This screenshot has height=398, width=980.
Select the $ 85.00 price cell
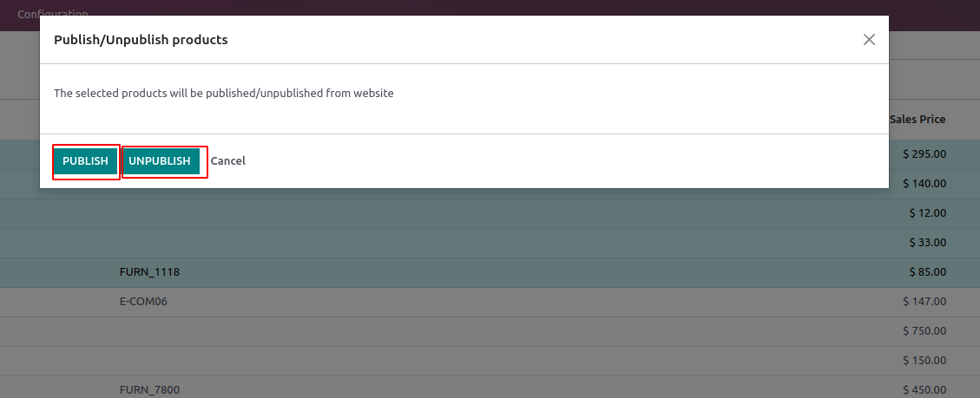(928, 272)
